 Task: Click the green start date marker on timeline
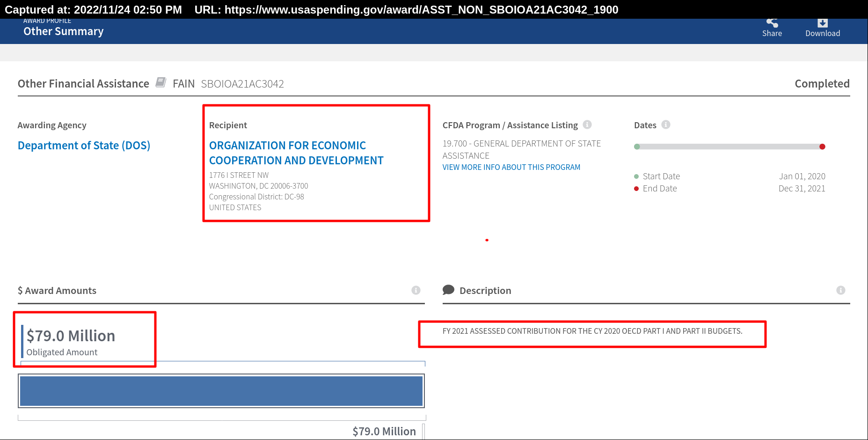[x=637, y=147]
